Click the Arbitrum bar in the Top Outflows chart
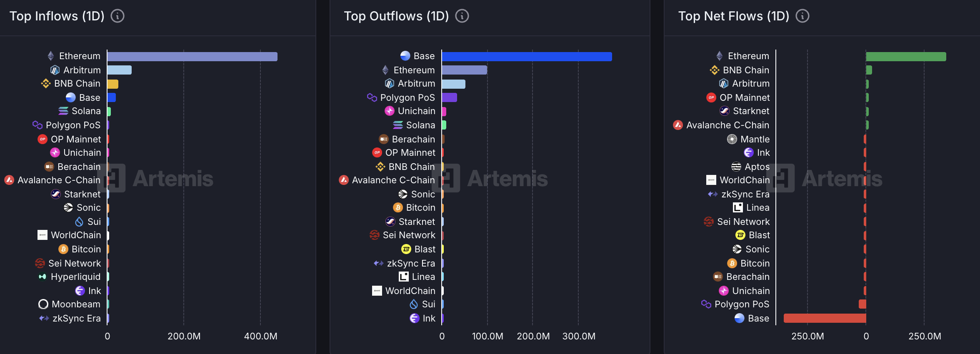 453,84
